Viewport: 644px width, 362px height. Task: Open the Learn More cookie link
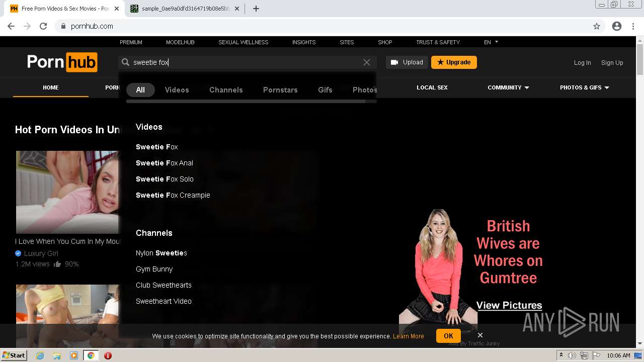[x=409, y=336]
